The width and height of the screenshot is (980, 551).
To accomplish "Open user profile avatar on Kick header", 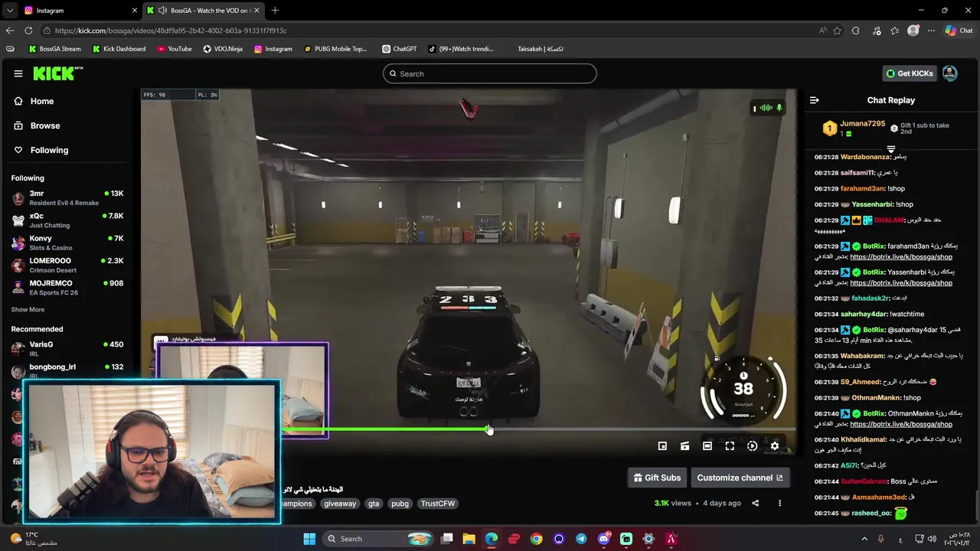I will (x=949, y=73).
